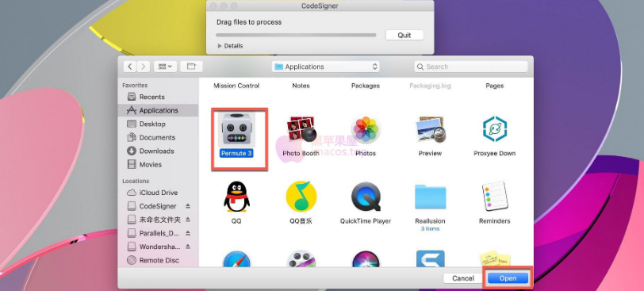This screenshot has height=291, width=644.
Task: Open Downloads in the sidebar
Action: tap(158, 151)
